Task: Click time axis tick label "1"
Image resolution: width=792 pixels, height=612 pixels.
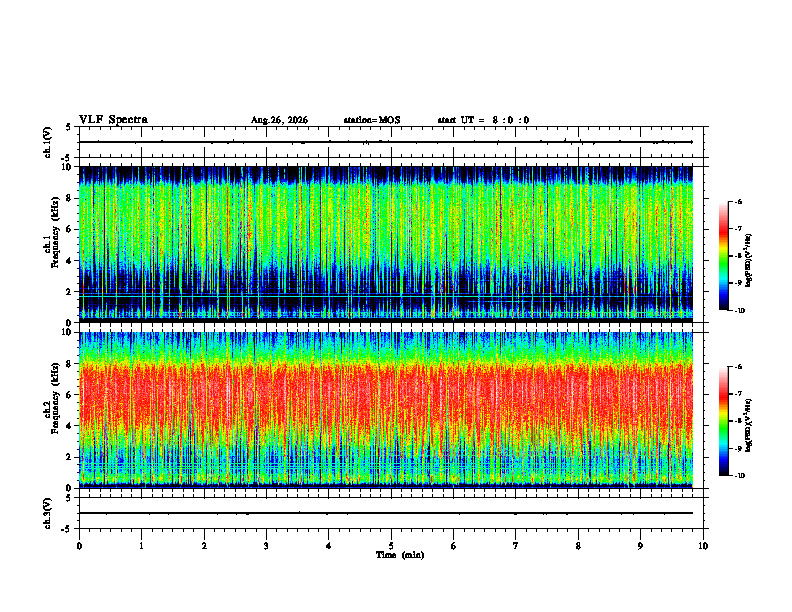Action: coord(141,546)
